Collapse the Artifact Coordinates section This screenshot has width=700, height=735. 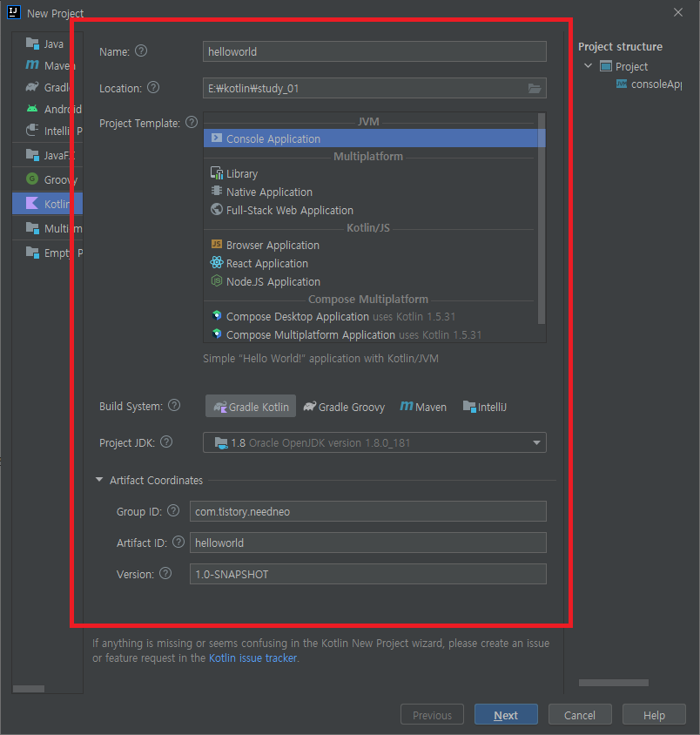99,480
